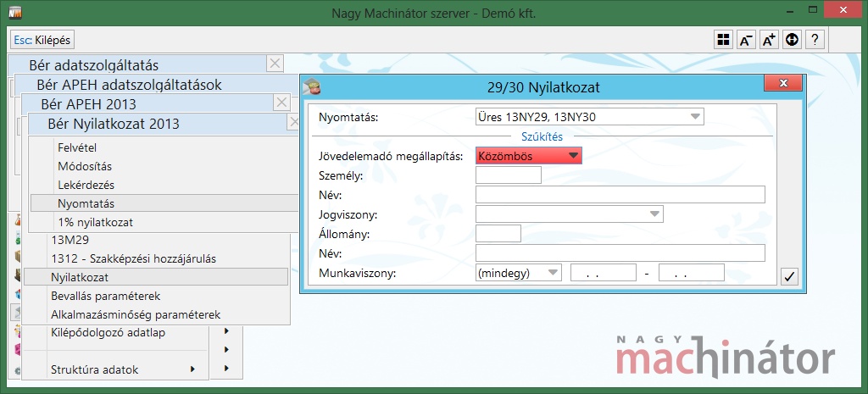
Task: Open the four-square window tile view icon
Action: (x=723, y=40)
